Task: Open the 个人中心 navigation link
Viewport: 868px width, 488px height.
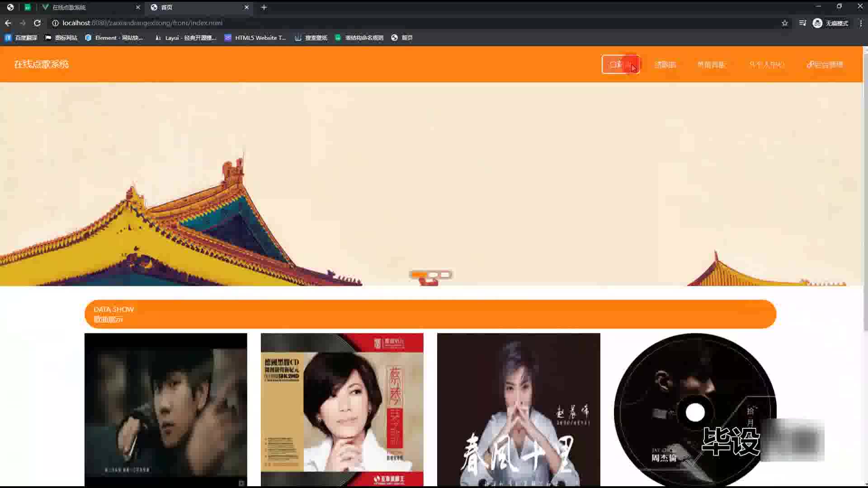Action: (767, 65)
